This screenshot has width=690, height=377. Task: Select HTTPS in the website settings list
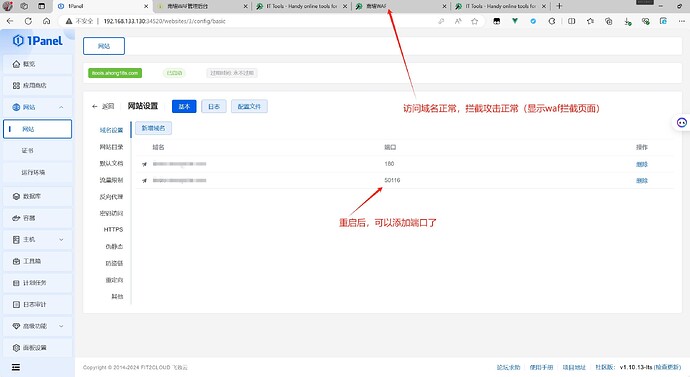point(113,230)
